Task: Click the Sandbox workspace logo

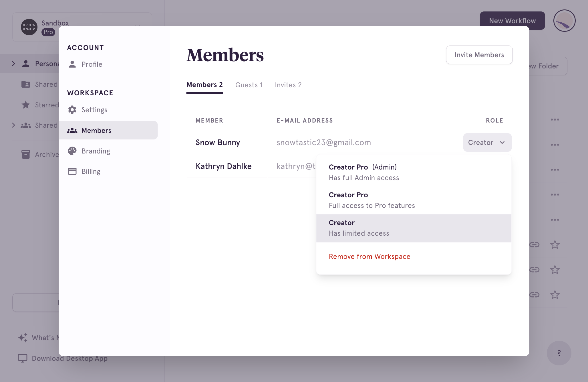Action: point(29,27)
